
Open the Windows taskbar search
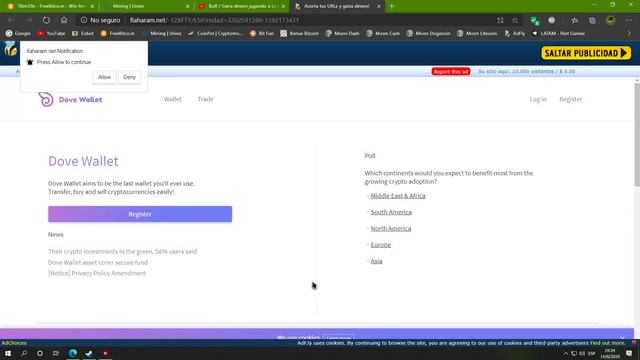[x=24, y=353]
